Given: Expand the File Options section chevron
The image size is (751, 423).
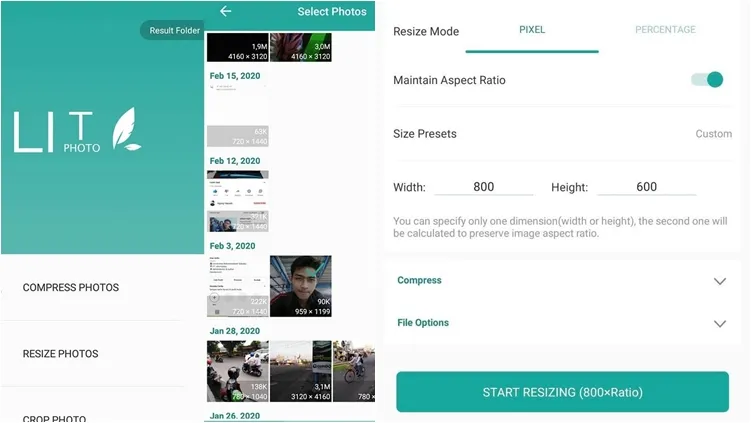Looking at the screenshot, I should coord(719,324).
